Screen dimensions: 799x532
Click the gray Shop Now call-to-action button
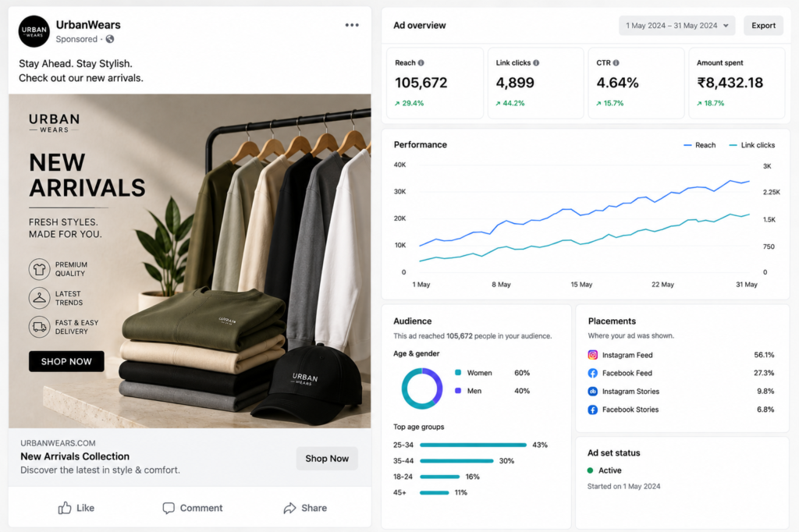pos(327,459)
